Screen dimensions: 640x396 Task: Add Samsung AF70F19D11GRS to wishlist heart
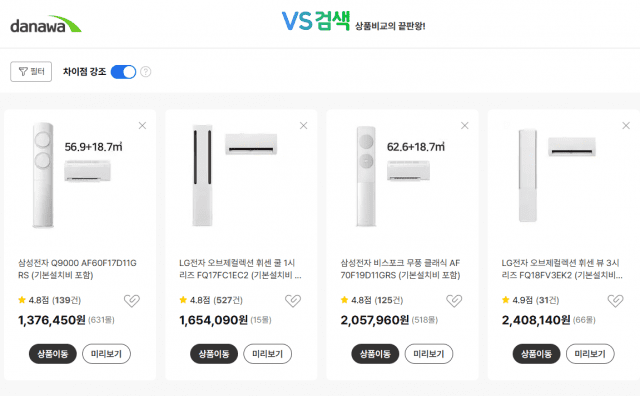(x=454, y=300)
